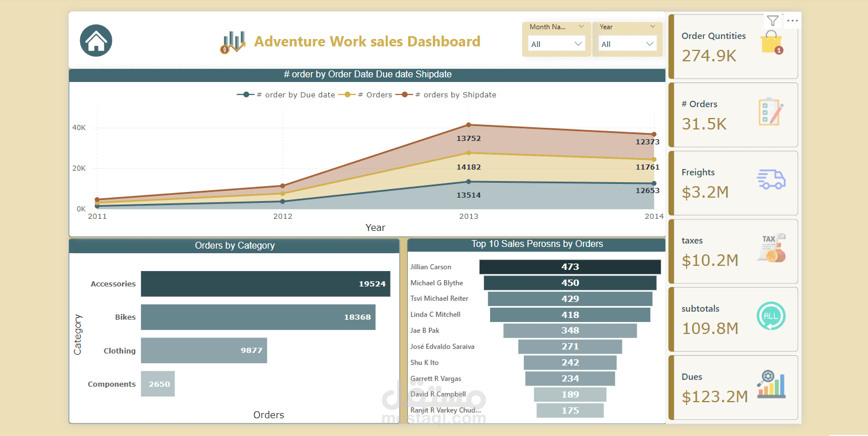This screenshot has height=436, width=868.
Task: Select Ranjit R Varkey funnel bar 175
Action: pos(570,411)
